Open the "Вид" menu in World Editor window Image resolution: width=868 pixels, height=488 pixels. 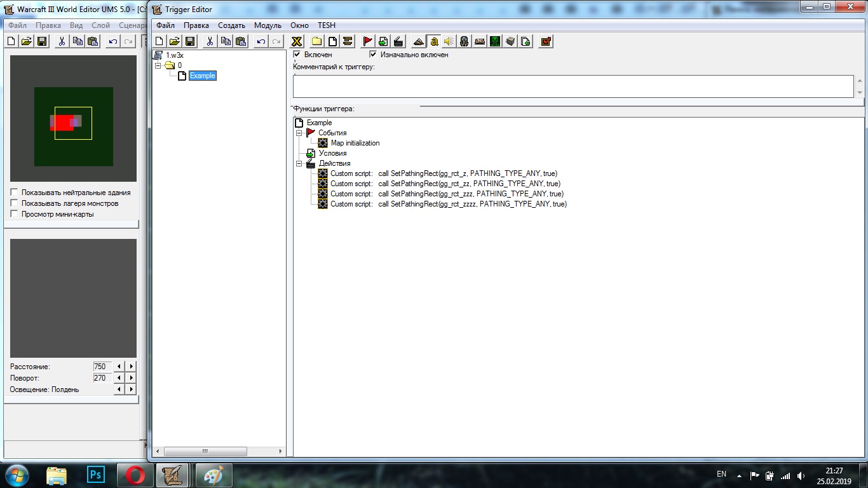(x=76, y=25)
